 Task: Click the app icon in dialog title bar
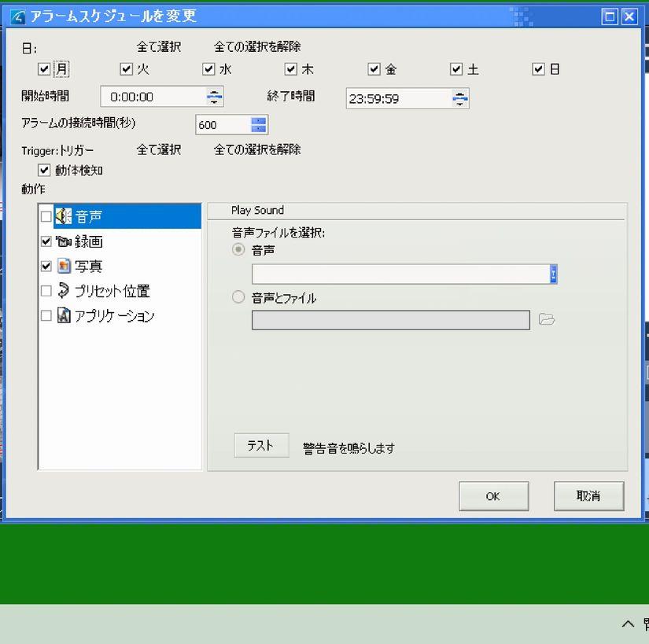pyautogui.click(x=17, y=17)
